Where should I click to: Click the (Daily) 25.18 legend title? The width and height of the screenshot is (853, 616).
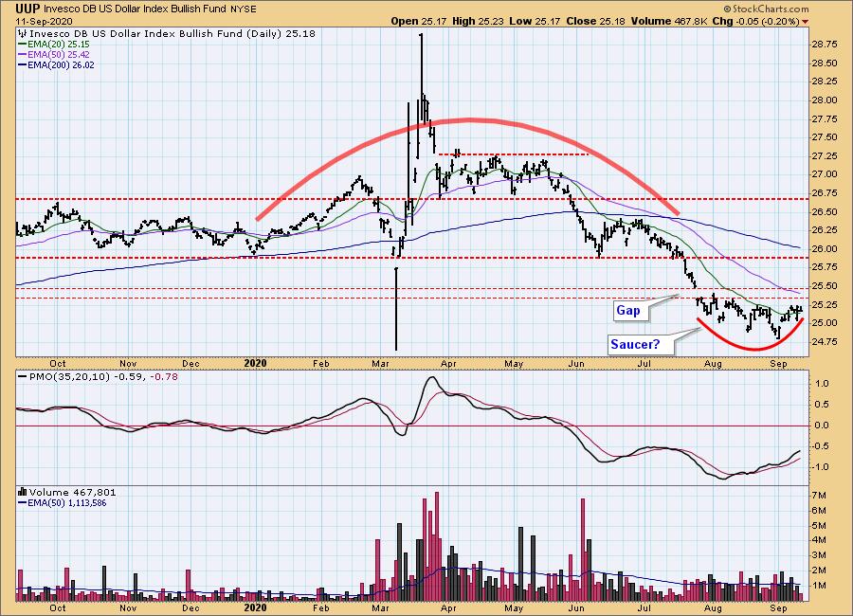click(172, 34)
